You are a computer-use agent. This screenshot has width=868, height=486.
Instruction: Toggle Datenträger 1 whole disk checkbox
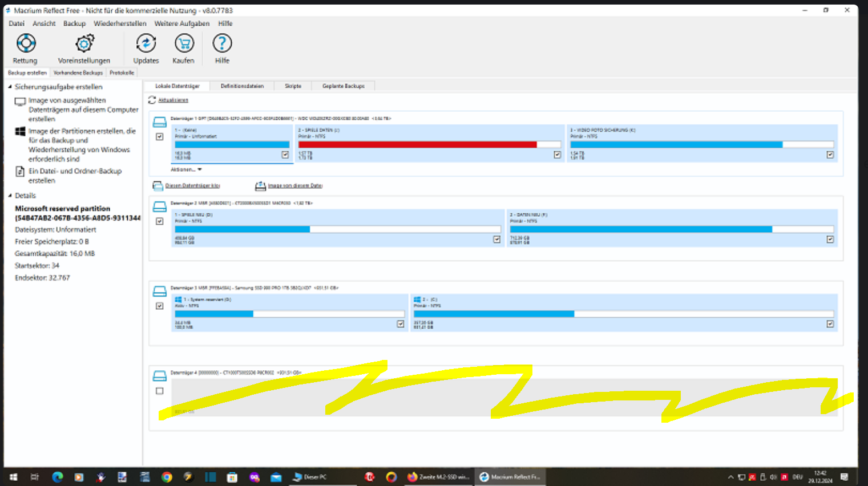(x=160, y=137)
